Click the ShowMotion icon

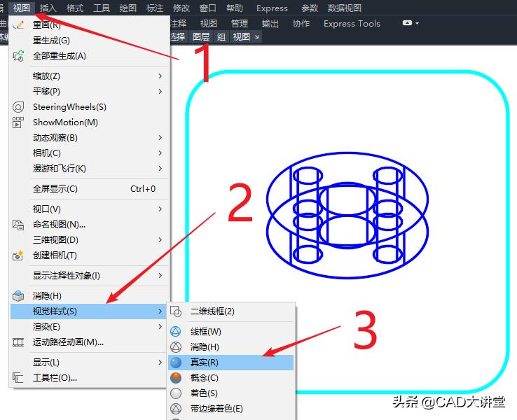click(18, 122)
